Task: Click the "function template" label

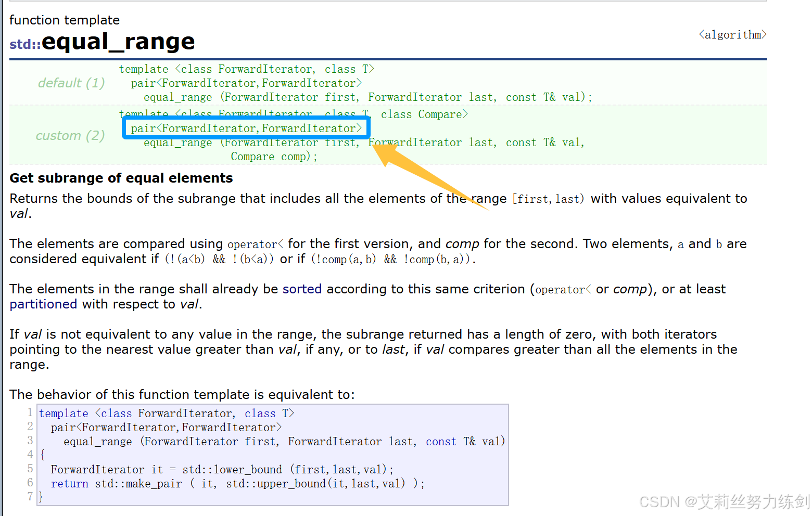Action: (65, 20)
